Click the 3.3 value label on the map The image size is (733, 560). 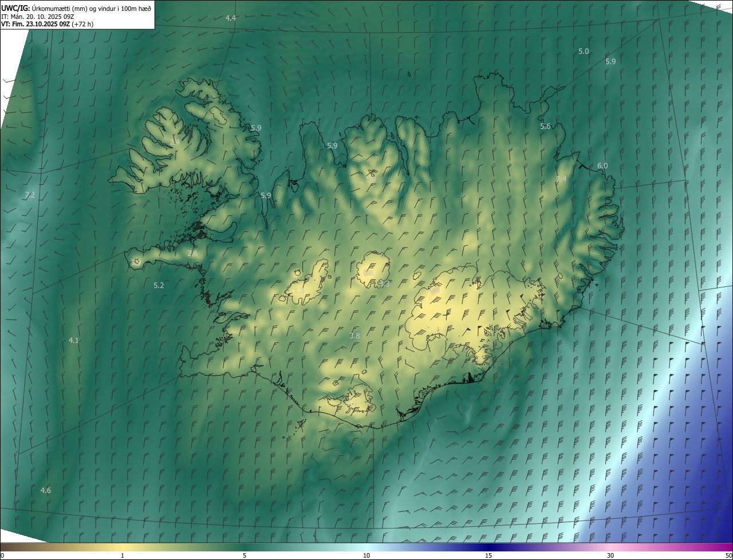[384, 283]
